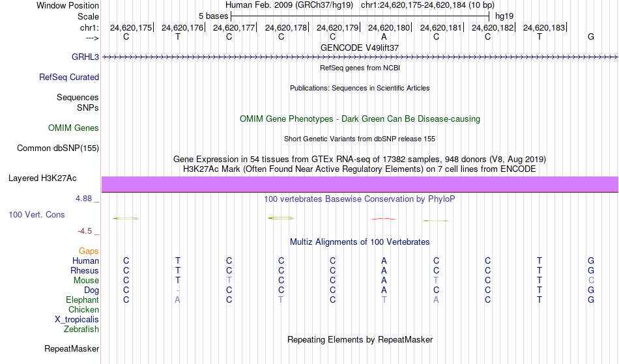Screen dimensions: 619x364
Task: Select the reference base G in ruler
Action: (x=590, y=36)
